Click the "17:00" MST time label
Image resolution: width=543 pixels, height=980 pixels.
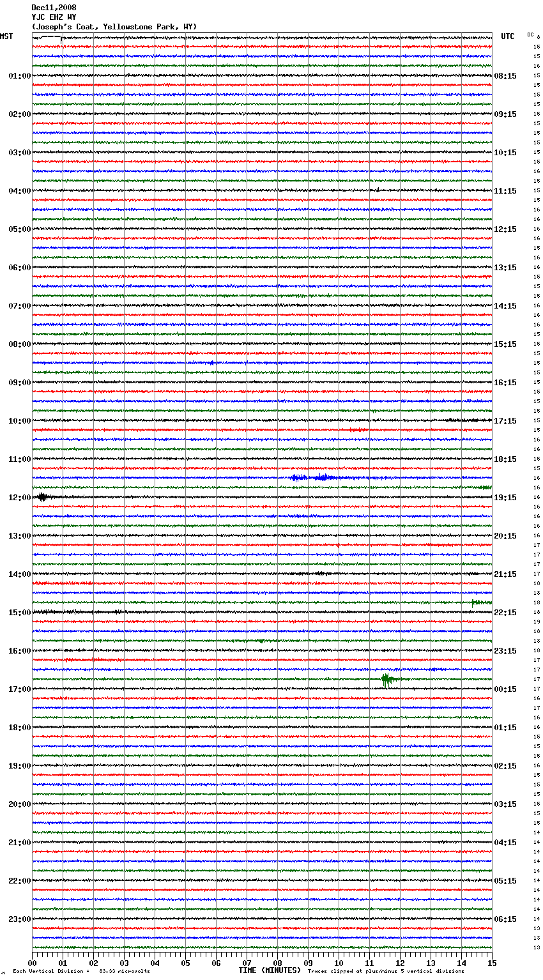coord(20,689)
